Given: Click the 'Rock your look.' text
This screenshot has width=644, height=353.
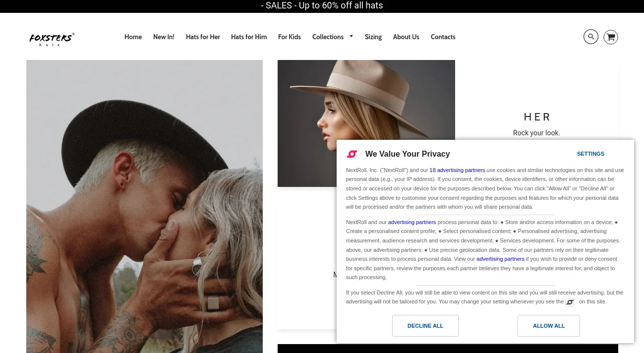Looking at the screenshot, I should pos(536,133).
